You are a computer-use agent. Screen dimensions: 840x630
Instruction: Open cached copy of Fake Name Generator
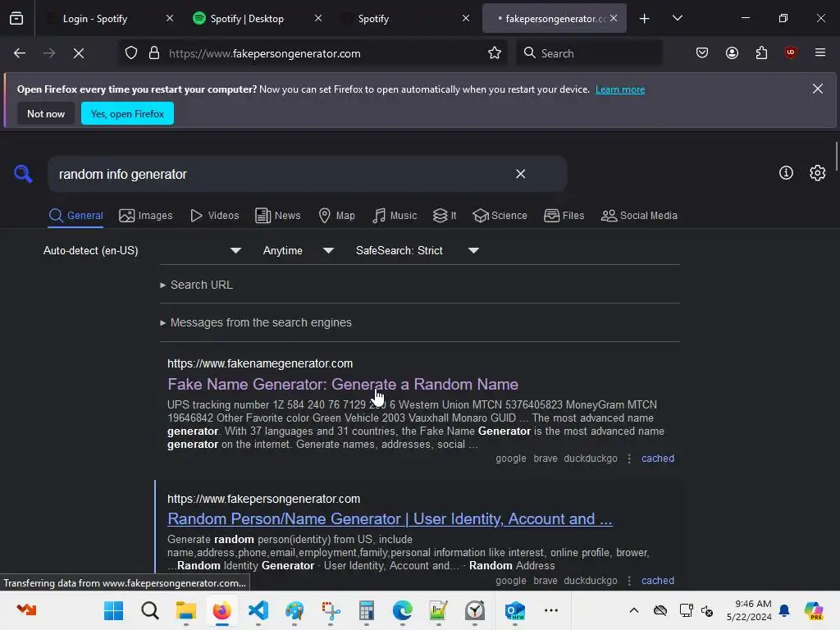pos(658,459)
